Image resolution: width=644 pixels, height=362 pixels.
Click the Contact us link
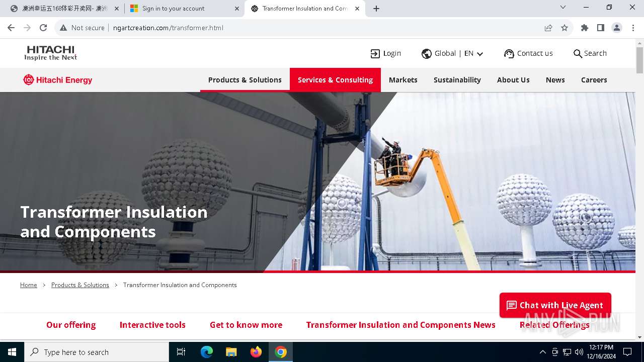click(x=528, y=53)
